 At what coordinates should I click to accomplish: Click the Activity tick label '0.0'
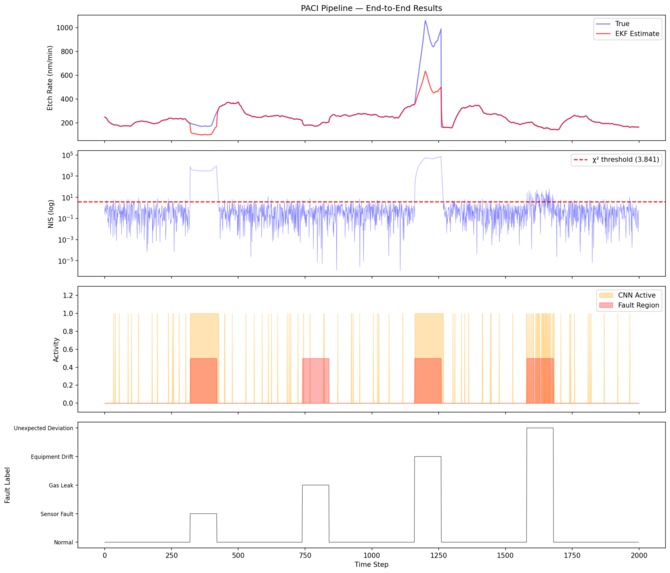coord(68,403)
